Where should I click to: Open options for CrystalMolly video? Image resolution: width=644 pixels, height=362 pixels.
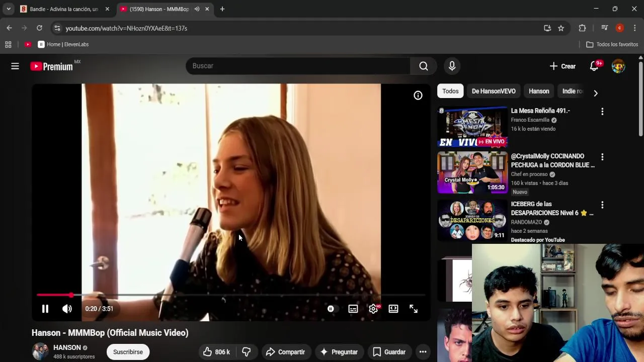(x=602, y=157)
